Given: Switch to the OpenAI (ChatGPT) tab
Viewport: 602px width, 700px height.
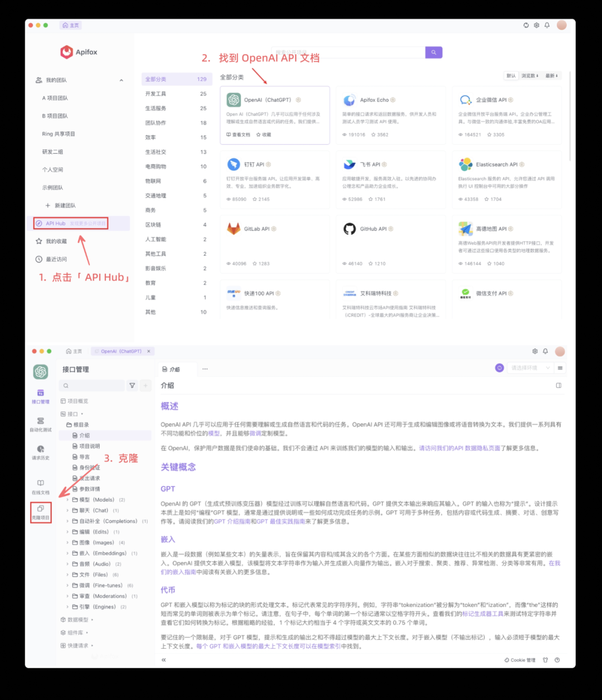Looking at the screenshot, I should tap(122, 351).
